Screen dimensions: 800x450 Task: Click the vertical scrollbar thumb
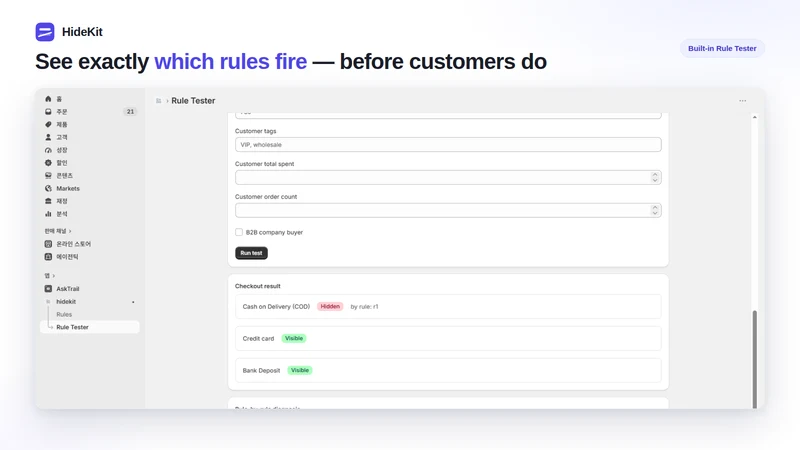point(755,359)
